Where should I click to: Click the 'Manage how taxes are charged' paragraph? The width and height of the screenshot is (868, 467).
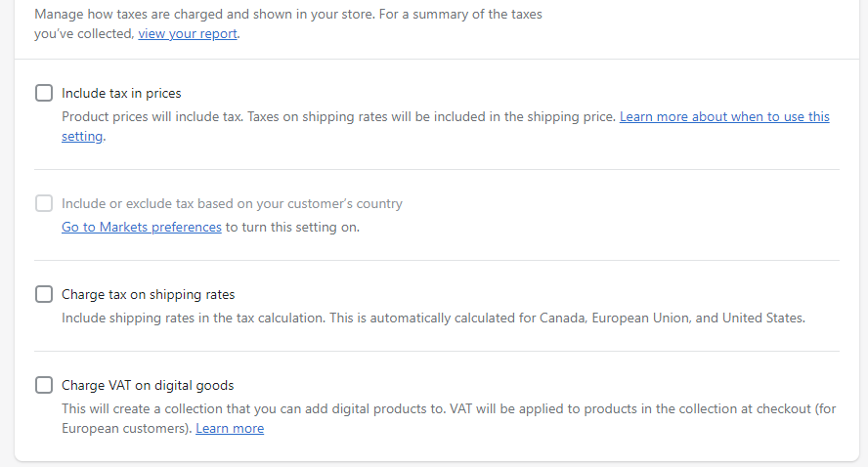pos(287,15)
